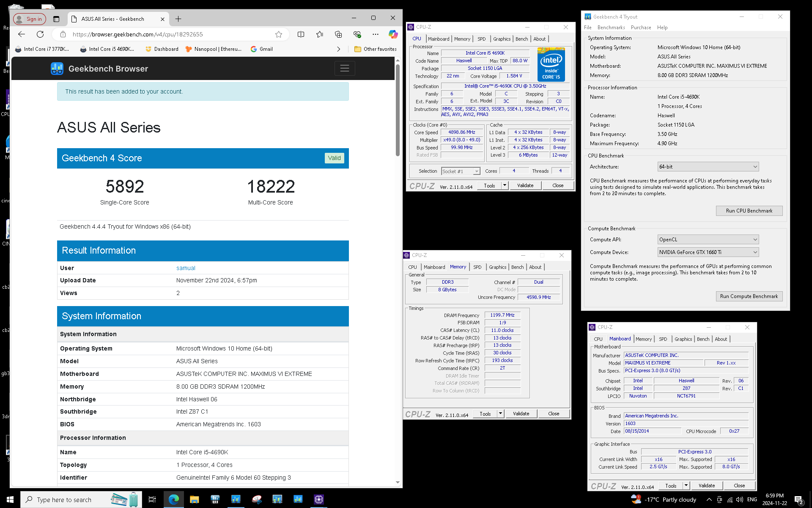
Task: Open Geekbench Purchase menu
Action: 641,28
